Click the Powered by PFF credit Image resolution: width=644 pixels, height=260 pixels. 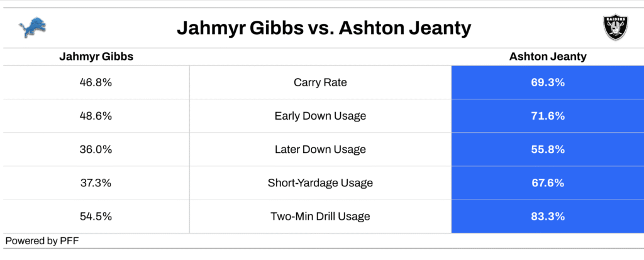click(x=42, y=241)
